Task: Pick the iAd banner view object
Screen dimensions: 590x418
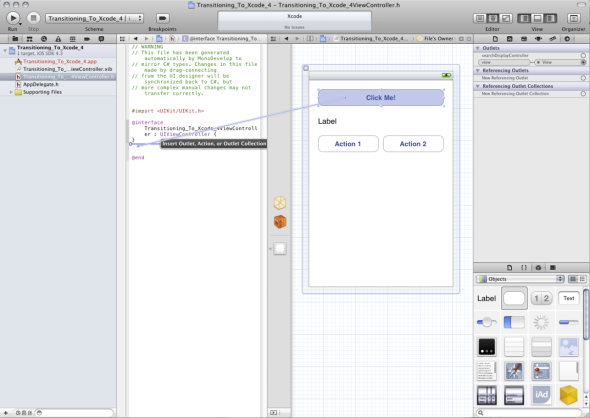Action: pyautogui.click(x=541, y=395)
